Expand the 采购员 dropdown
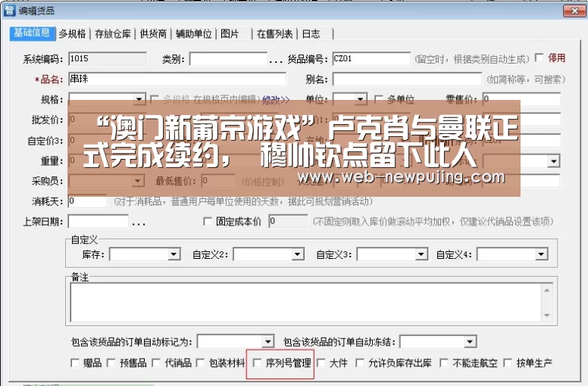The width and height of the screenshot is (588, 386). [x=138, y=181]
